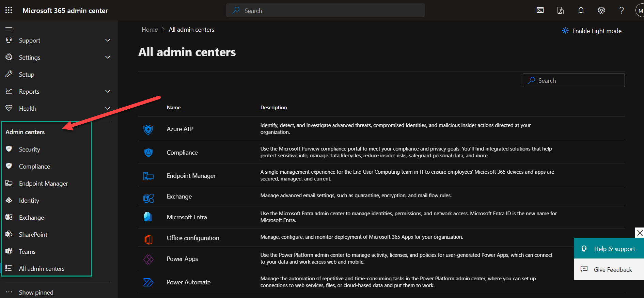This screenshot has height=298, width=644.
Task: Sort by the Name column header
Action: [174, 108]
